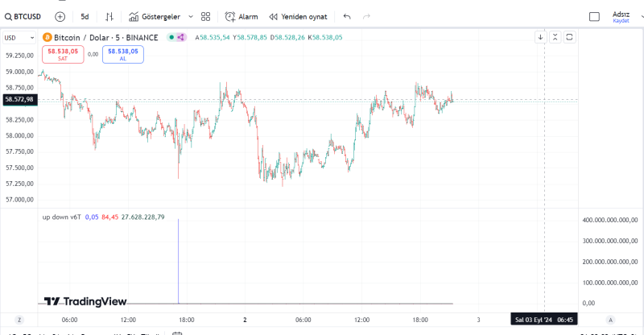The width and height of the screenshot is (644, 335).
Task: Move the pane down with arrow icon
Action: 540,37
